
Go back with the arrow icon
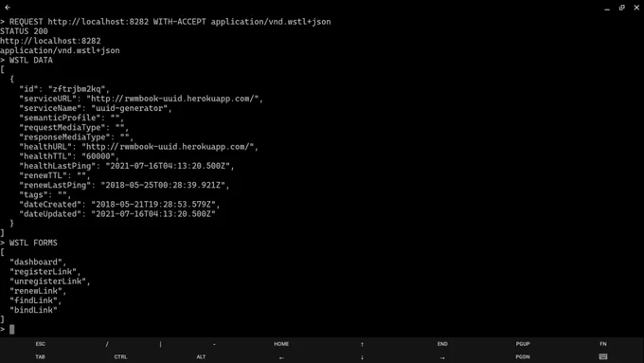coord(8,8)
